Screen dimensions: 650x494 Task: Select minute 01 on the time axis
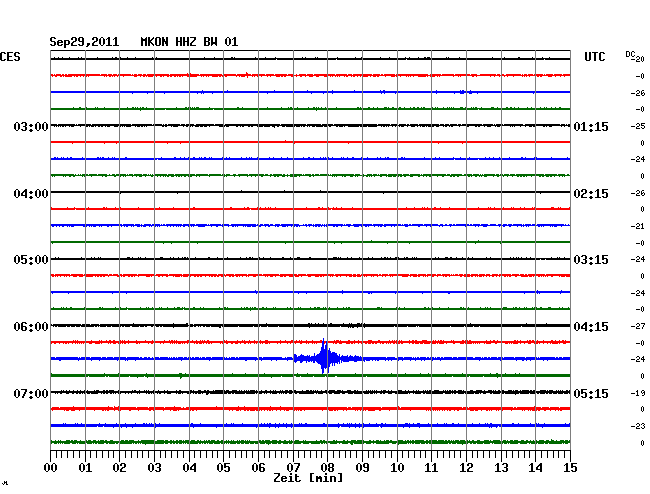(x=85, y=468)
